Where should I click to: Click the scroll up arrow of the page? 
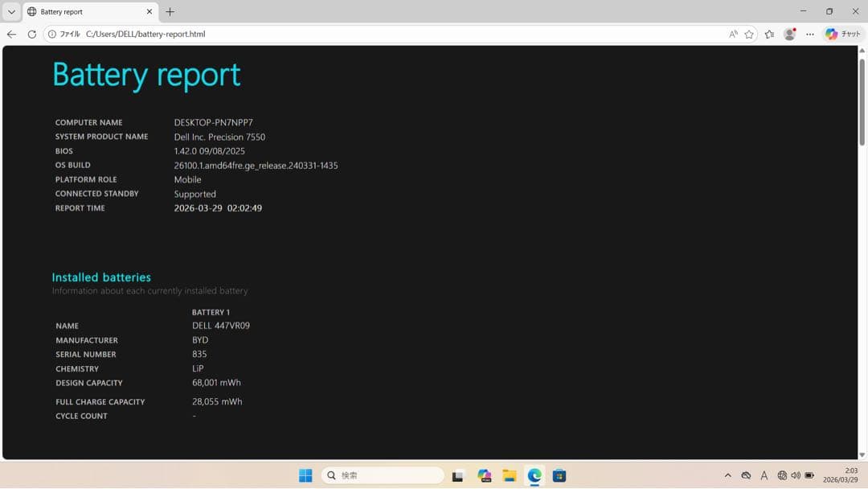click(862, 51)
